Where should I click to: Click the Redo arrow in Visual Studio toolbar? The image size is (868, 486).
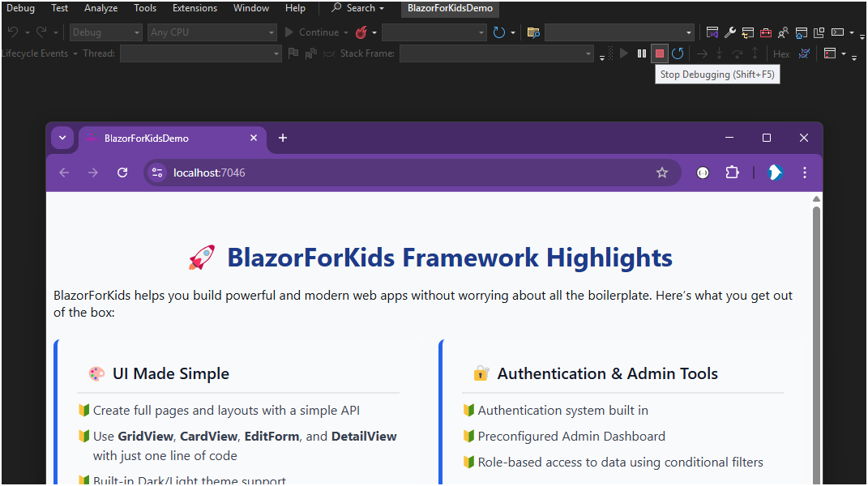point(41,32)
